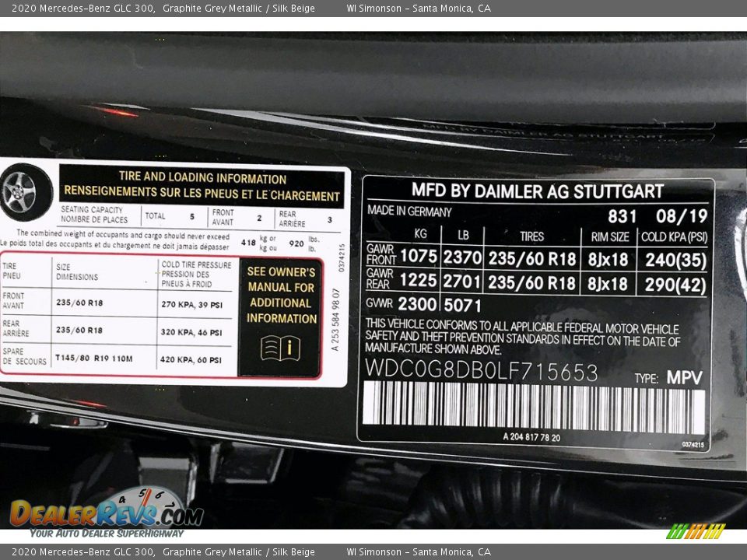
Task: Click the spare tire pressure "420 KPA, 60 PSI"
Action: coord(191,360)
